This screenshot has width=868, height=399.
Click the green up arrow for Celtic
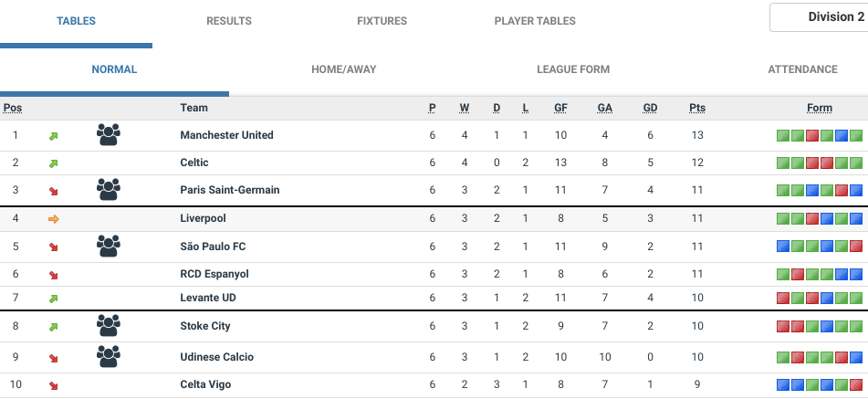tap(53, 163)
